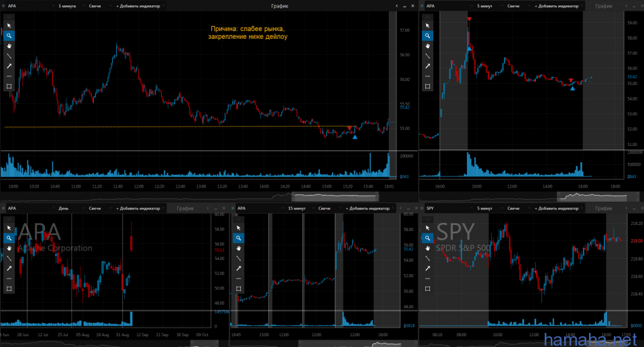The image size is (644, 347).
Task: Pick the line tool in the APA 5 минут chart
Action: click(x=427, y=56)
